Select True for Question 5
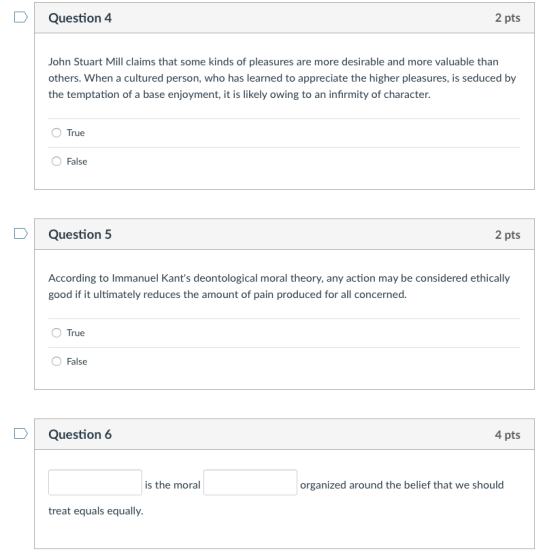 tap(56, 333)
